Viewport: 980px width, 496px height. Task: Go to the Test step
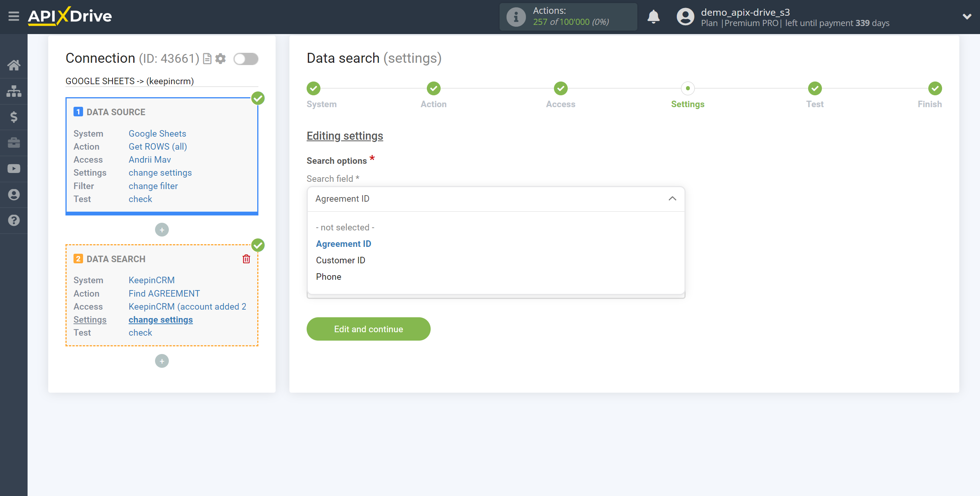pyautogui.click(x=815, y=88)
